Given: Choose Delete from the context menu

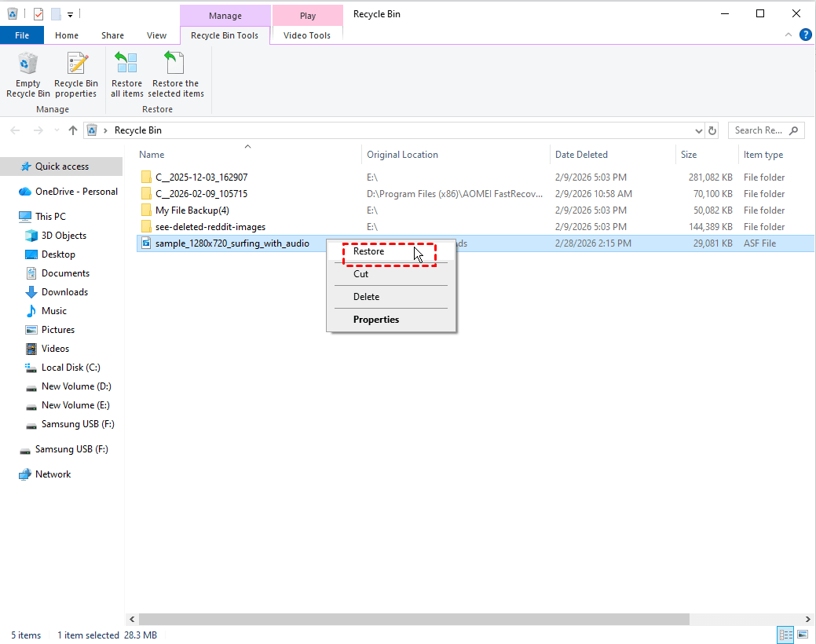Looking at the screenshot, I should (391, 297).
